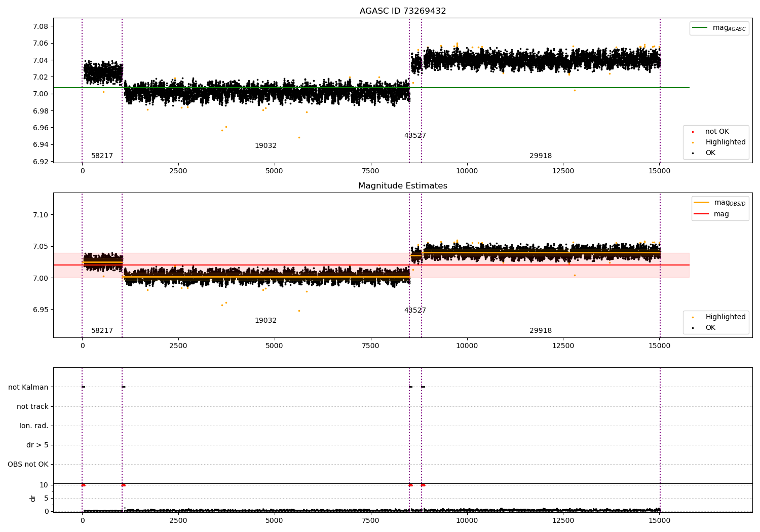Click the 5 tick on the dr axis

pos(46,499)
